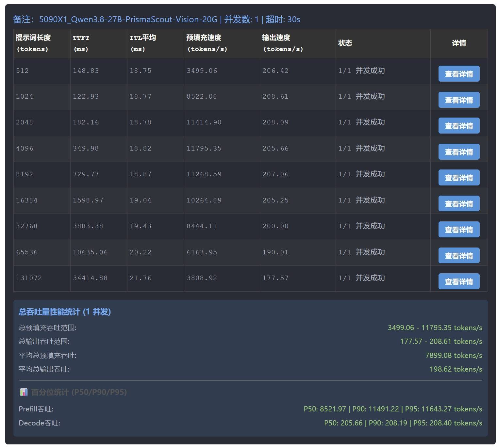Click prefill speed value 11268.59

click(204, 174)
